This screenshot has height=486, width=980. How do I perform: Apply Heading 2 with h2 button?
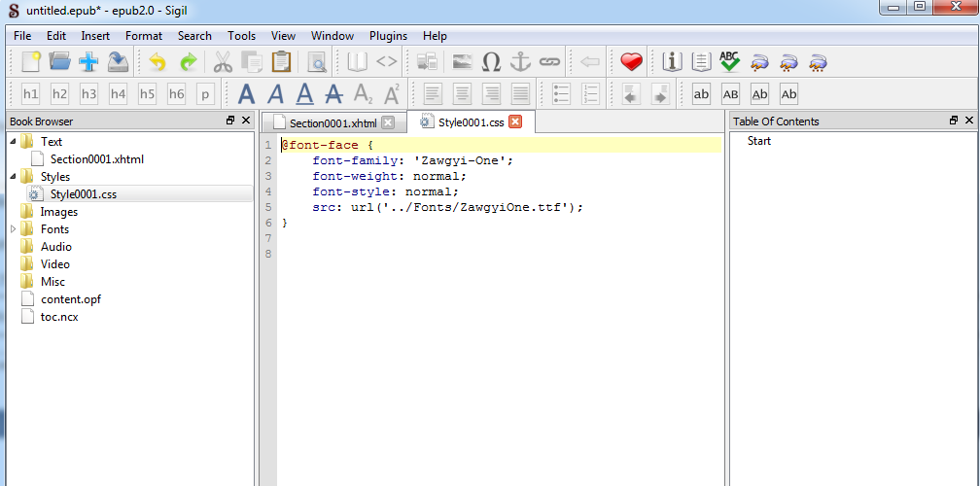pyautogui.click(x=59, y=94)
